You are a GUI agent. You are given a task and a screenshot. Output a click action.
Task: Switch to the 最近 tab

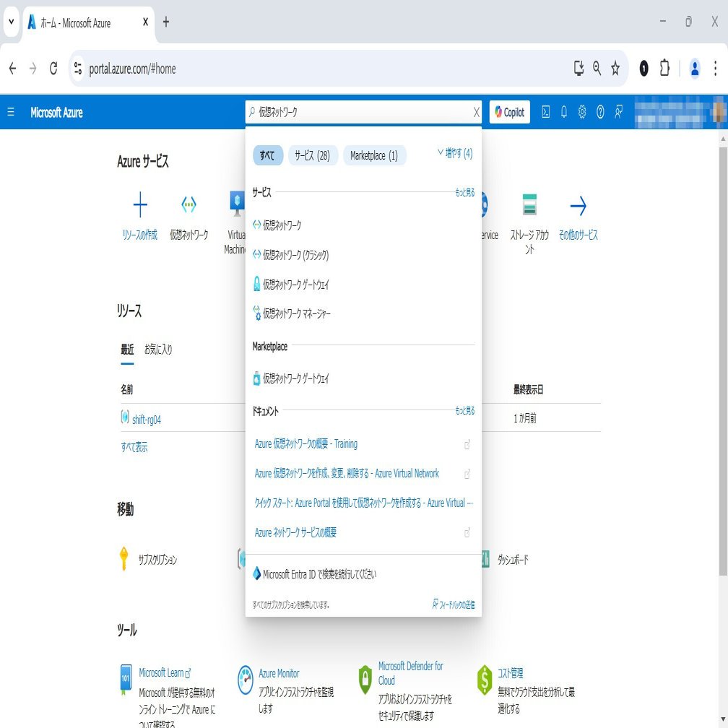coord(127,350)
